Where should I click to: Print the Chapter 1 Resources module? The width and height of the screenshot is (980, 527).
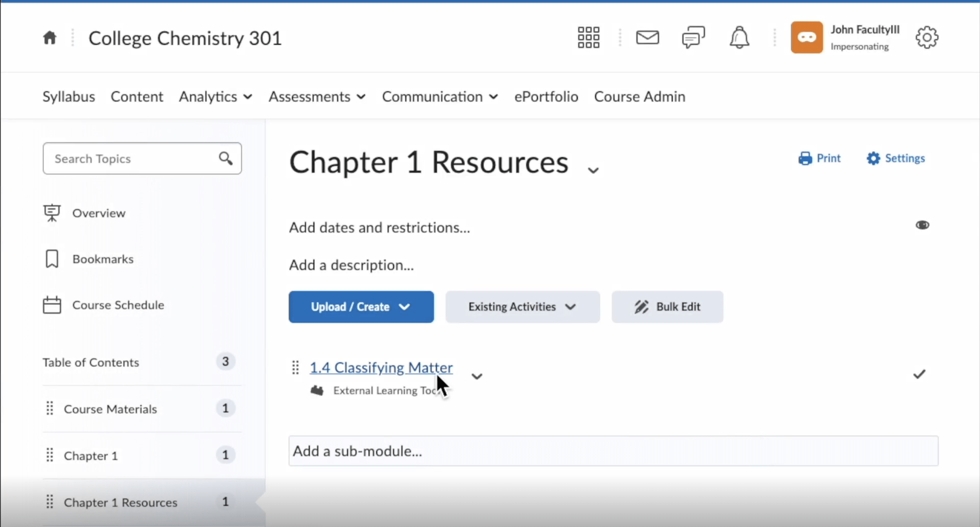[820, 158]
